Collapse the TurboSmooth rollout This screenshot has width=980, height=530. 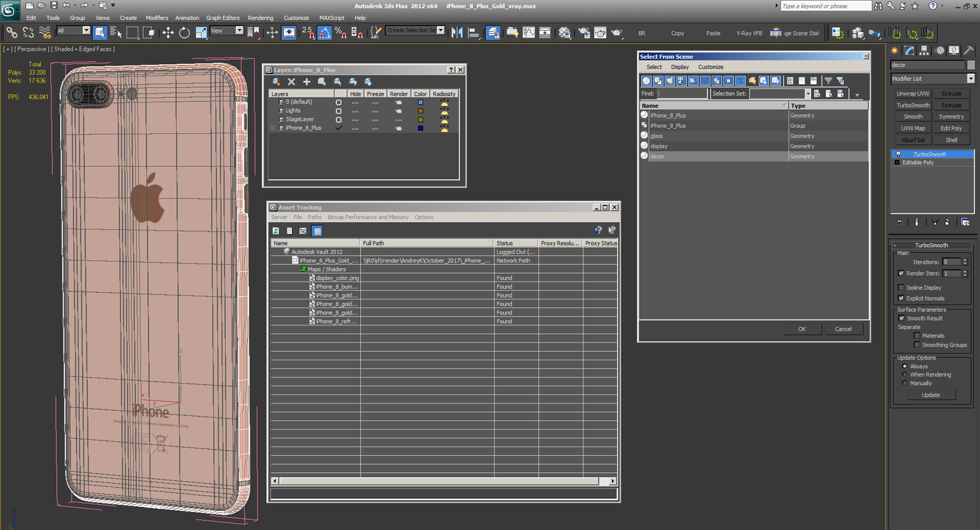click(x=895, y=245)
